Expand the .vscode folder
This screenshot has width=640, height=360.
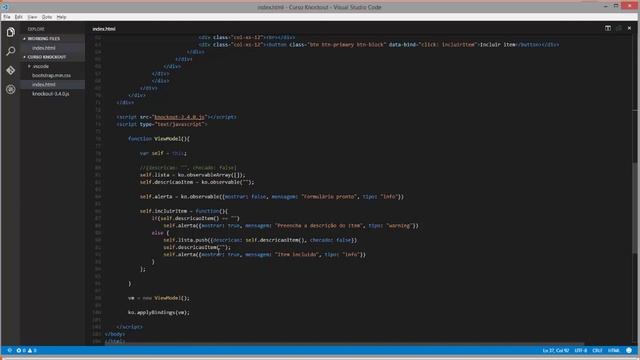pyautogui.click(x=41, y=66)
